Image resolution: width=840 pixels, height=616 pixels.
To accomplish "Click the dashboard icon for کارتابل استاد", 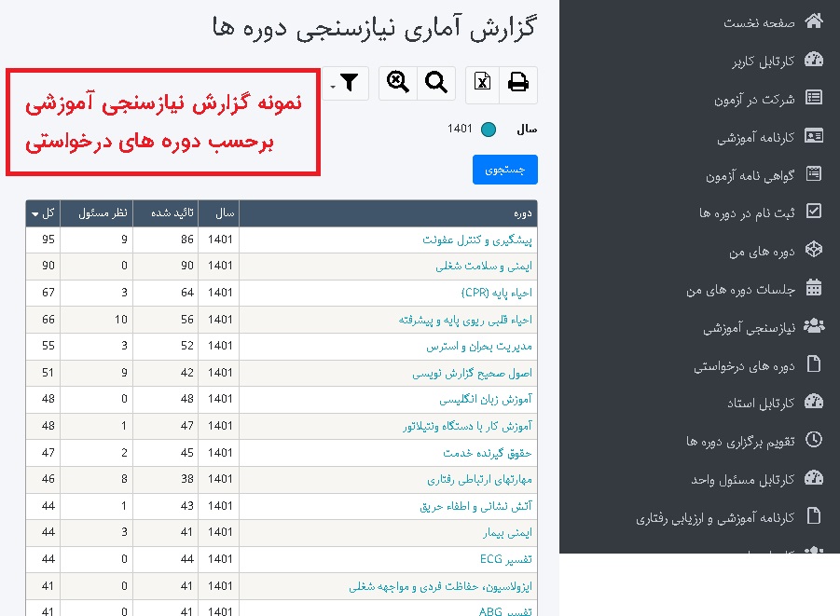I will click(x=814, y=402).
